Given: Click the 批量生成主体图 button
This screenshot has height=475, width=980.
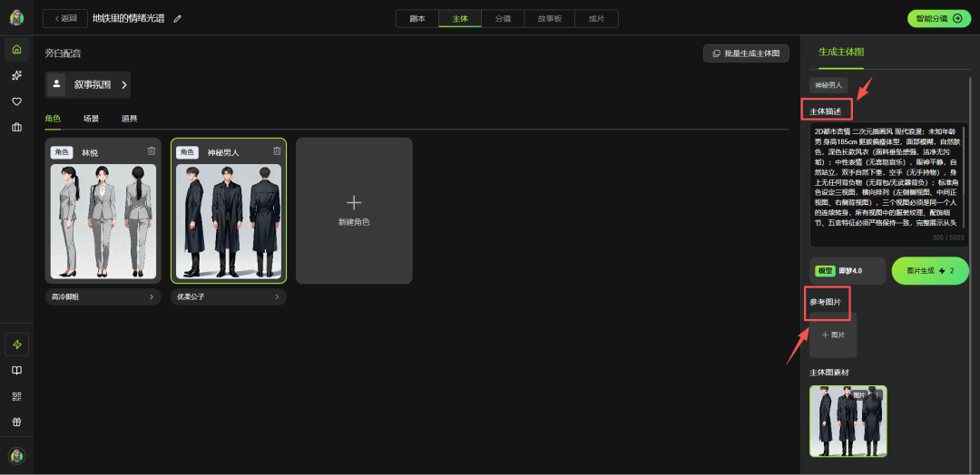Looking at the screenshot, I should [745, 53].
